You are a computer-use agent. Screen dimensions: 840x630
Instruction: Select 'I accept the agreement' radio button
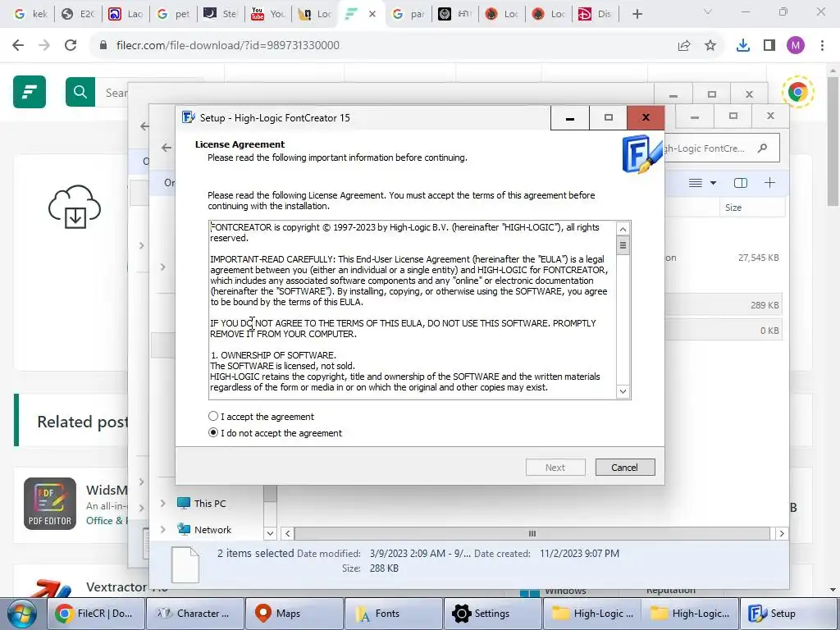(213, 416)
